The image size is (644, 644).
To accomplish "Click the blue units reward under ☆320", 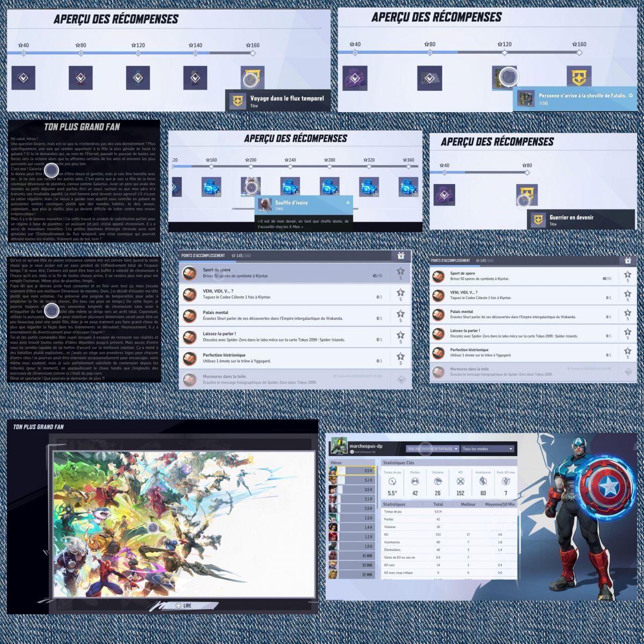I will pos(369,187).
